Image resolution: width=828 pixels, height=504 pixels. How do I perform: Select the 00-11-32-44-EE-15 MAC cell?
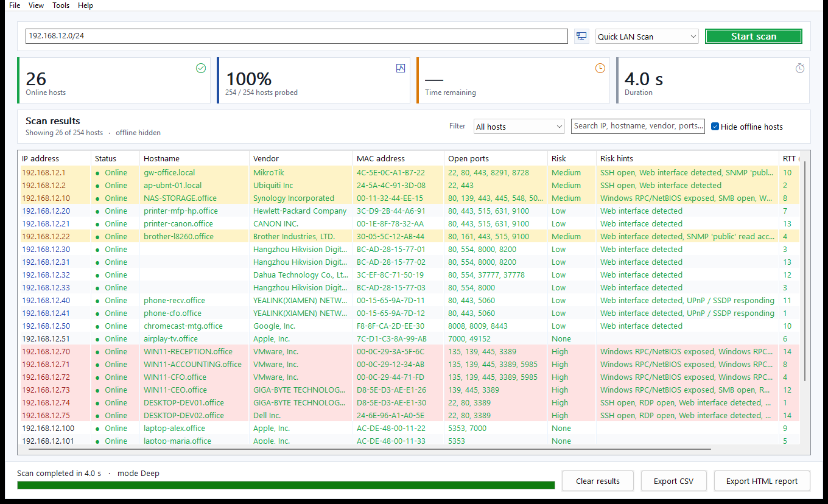coord(398,198)
